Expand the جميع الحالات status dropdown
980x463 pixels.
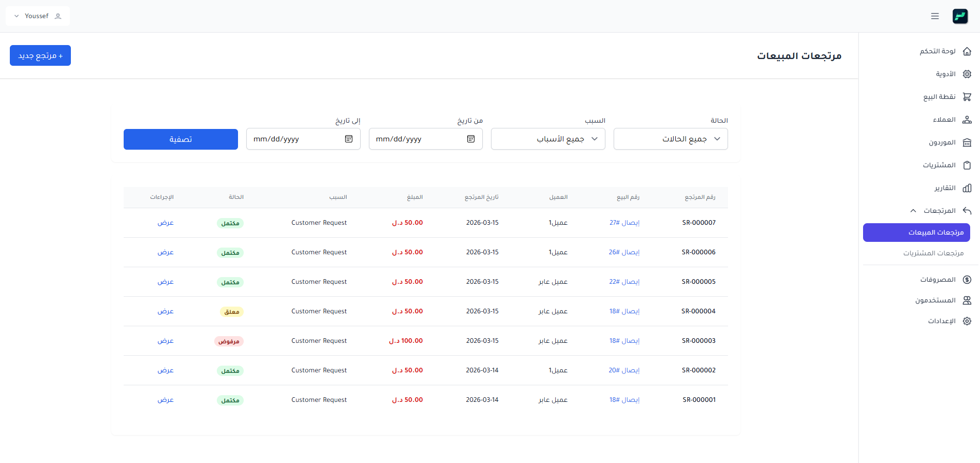click(x=671, y=139)
